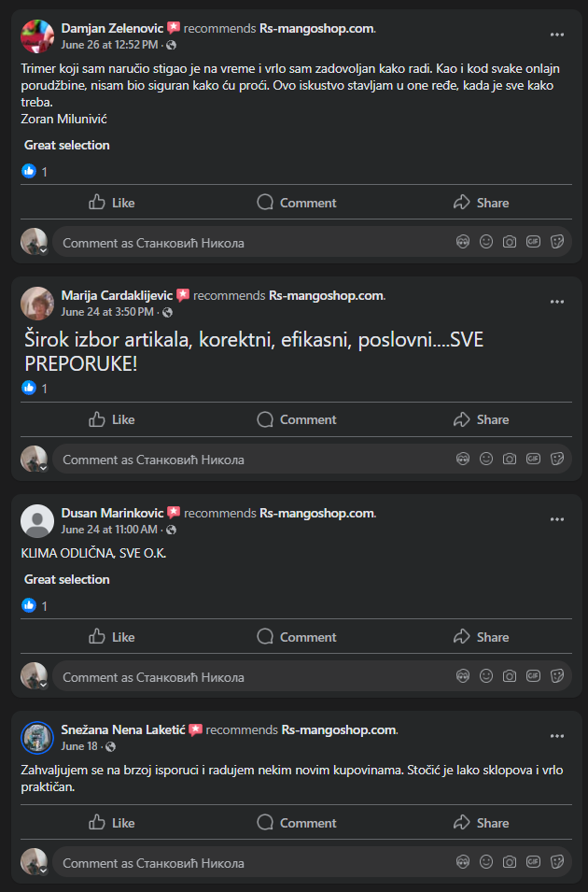Share Damjan Zelenovic's post using share arrow
The width and height of the screenshot is (588, 892).
481,203
